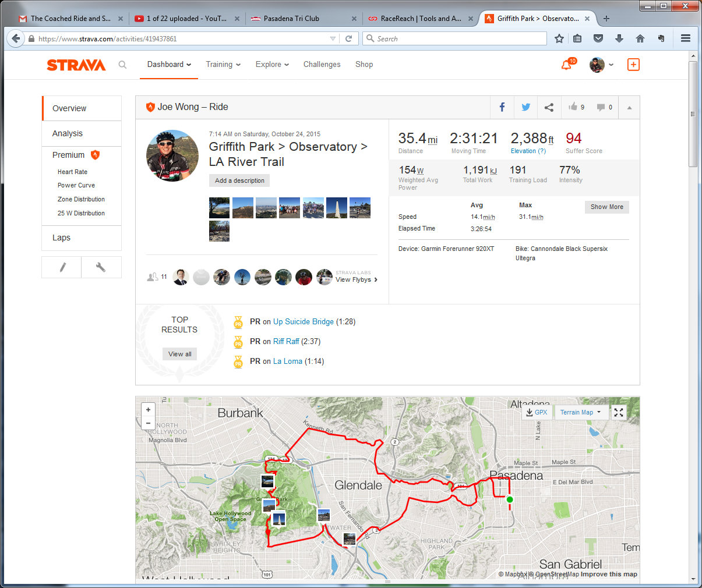Open the Hollywood sign photo thumbnail
The image size is (702, 588).
(x=242, y=208)
